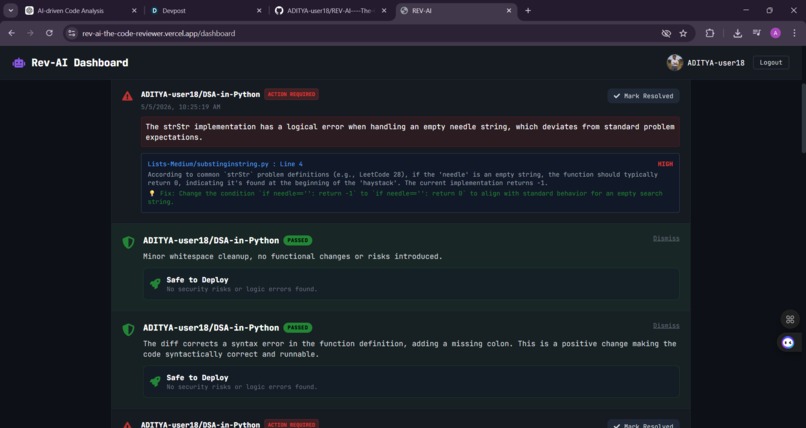This screenshot has height=428, width=806.
Task: Open the browser downloads icon
Action: point(738,33)
